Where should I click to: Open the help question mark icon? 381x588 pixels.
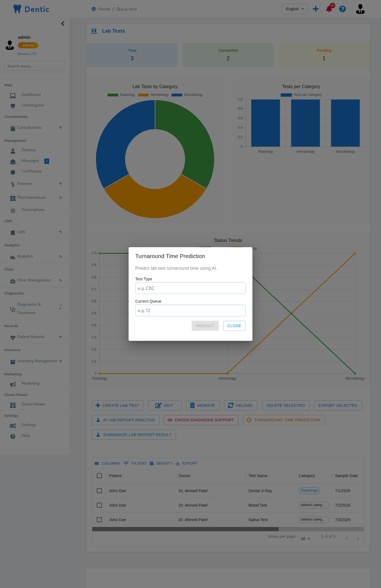(343, 9)
